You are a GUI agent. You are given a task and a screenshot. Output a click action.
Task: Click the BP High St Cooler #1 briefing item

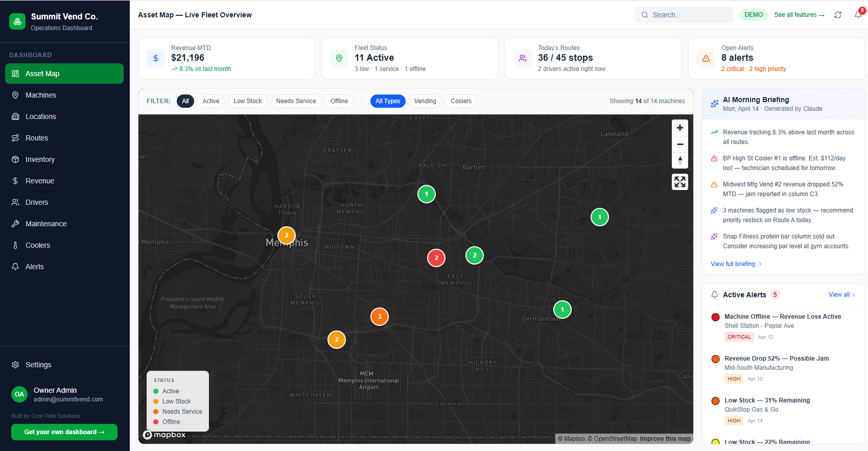784,163
